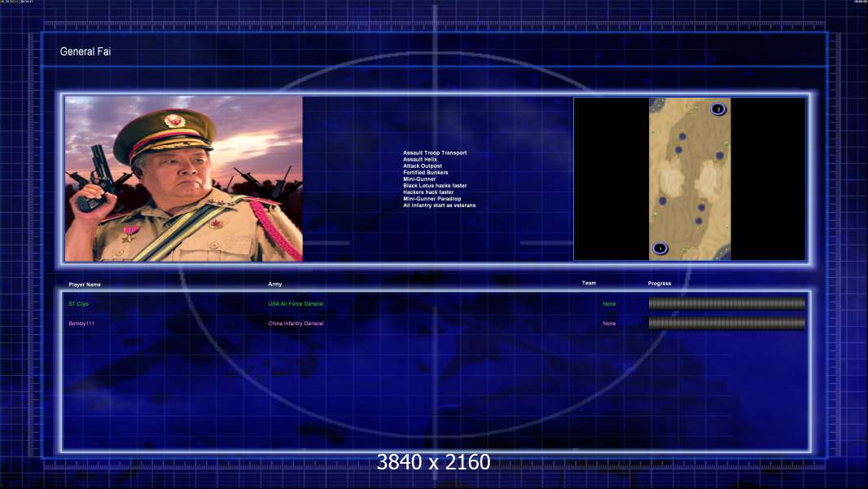868x489 pixels.
Task: Click "China Infantry General" army text
Action: (296, 324)
